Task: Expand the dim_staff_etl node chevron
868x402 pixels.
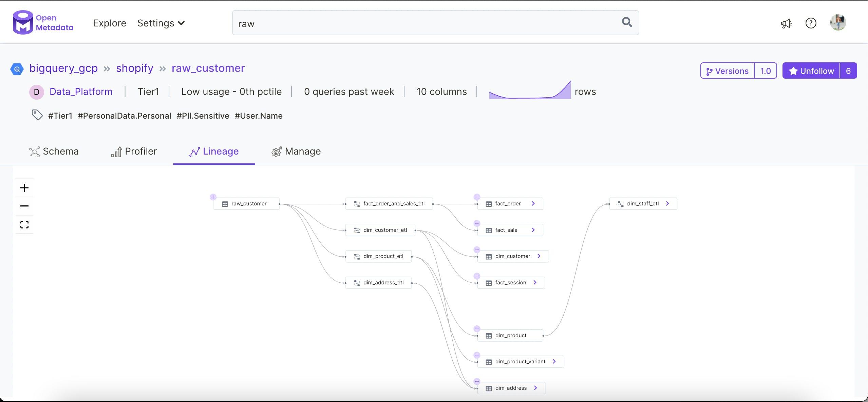Action: [x=667, y=204]
